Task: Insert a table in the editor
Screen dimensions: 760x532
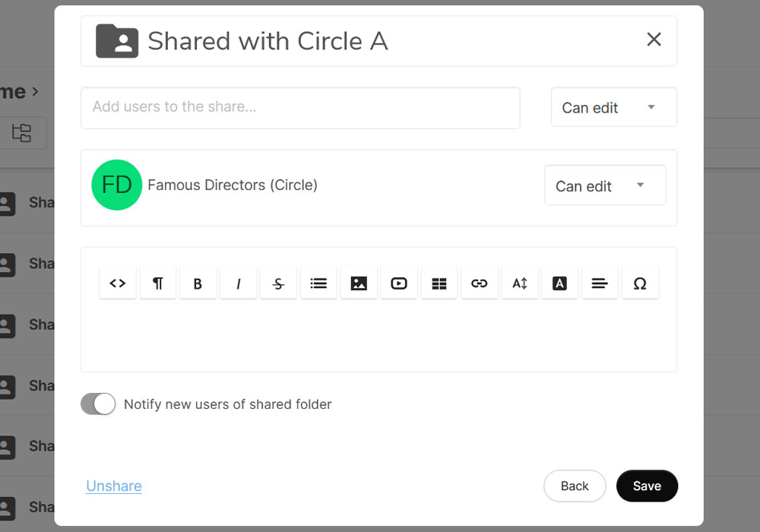Action: point(439,283)
